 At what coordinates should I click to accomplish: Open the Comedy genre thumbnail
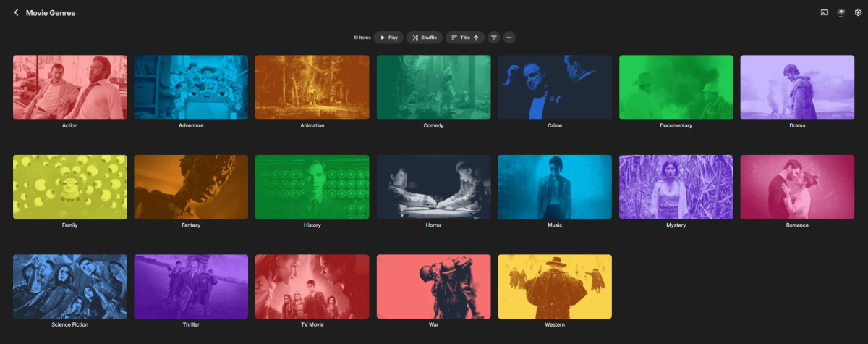[434, 88]
